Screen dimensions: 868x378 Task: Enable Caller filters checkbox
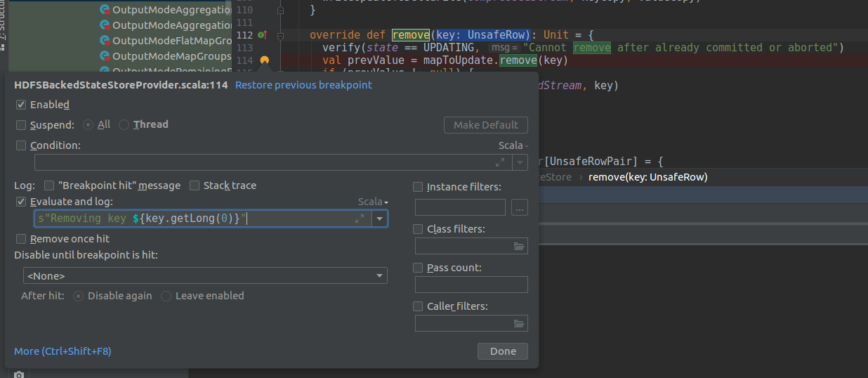[x=418, y=306]
